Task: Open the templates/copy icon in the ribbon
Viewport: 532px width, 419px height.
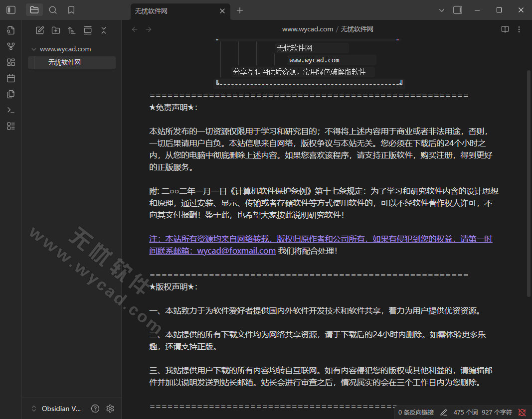Action: pos(10,94)
